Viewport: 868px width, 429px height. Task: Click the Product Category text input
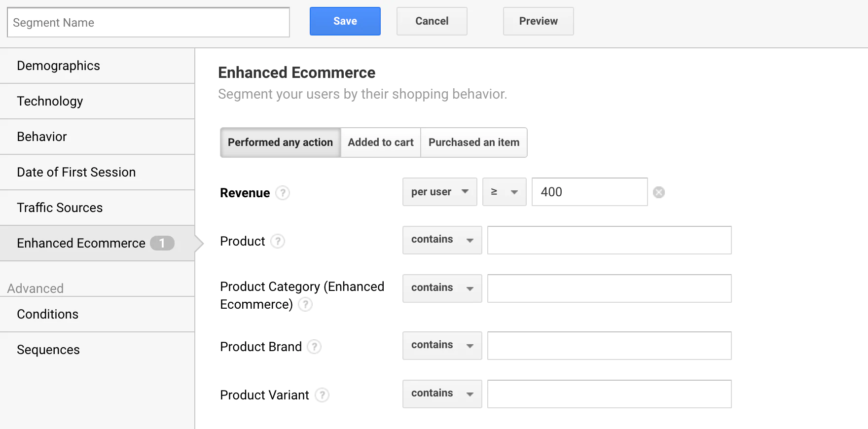pos(610,288)
